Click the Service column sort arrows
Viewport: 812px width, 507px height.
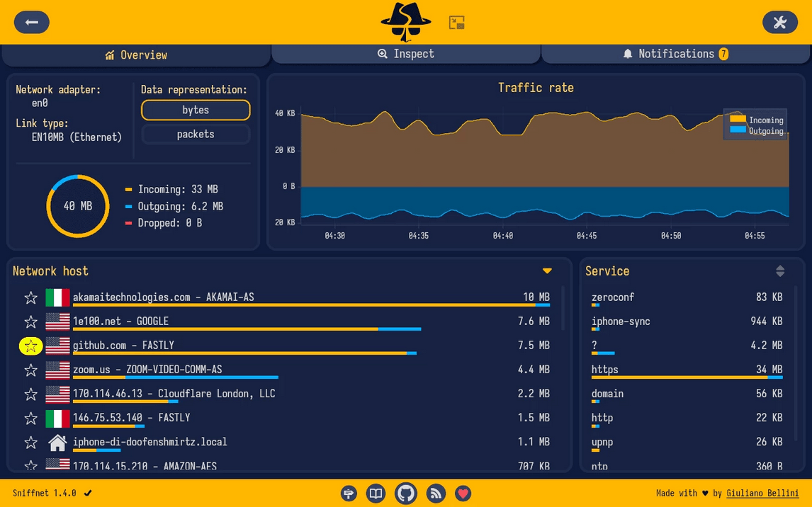point(780,270)
